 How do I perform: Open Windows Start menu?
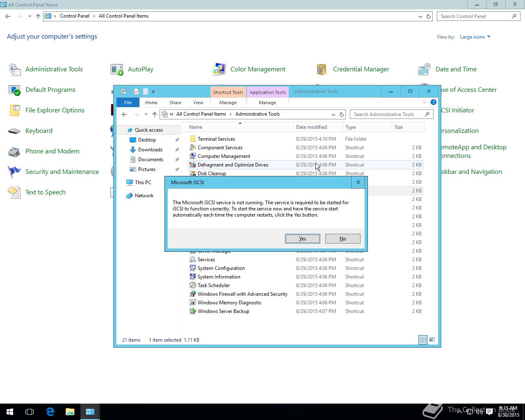pyautogui.click(x=10, y=412)
